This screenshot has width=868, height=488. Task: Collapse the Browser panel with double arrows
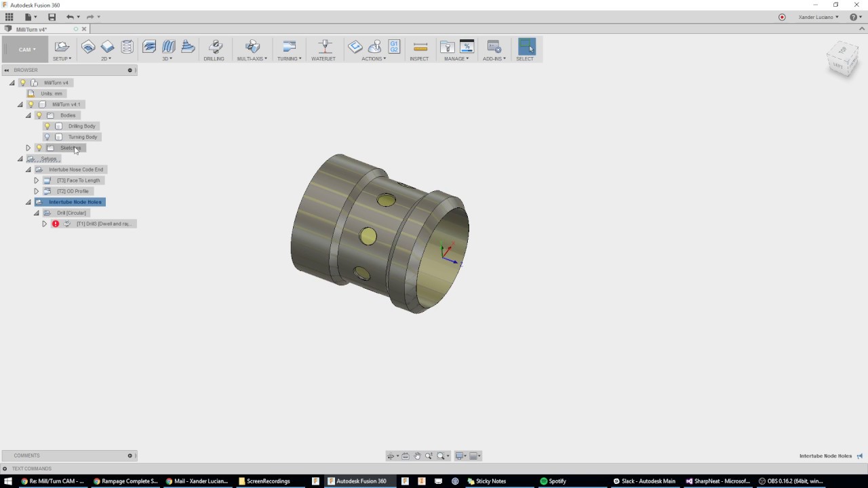tap(6, 70)
